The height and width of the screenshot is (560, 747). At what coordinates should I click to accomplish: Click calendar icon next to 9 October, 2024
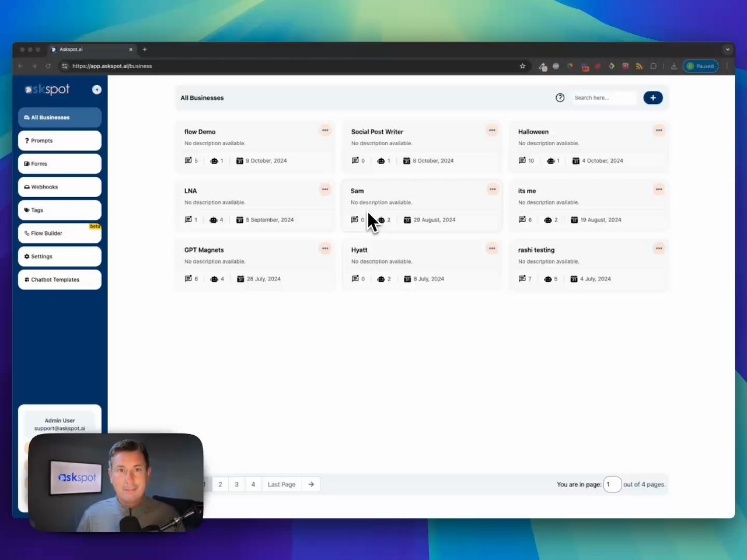[240, 161]
